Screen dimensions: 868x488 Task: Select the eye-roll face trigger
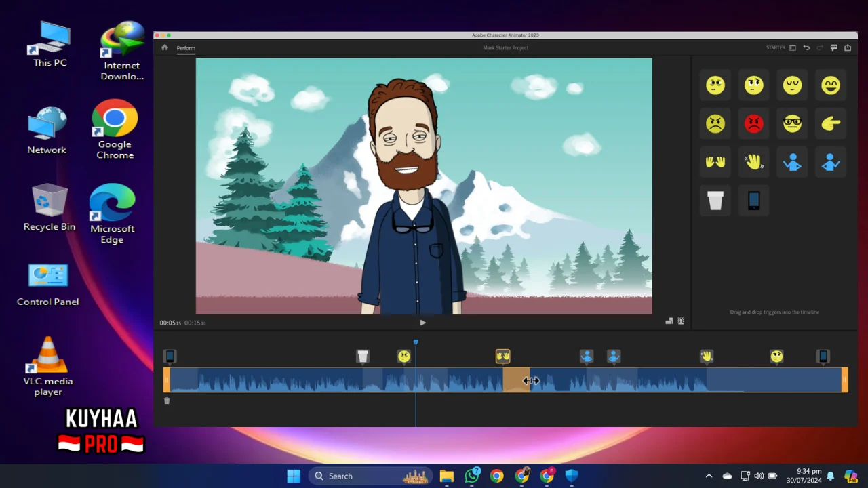coord(715,85)
